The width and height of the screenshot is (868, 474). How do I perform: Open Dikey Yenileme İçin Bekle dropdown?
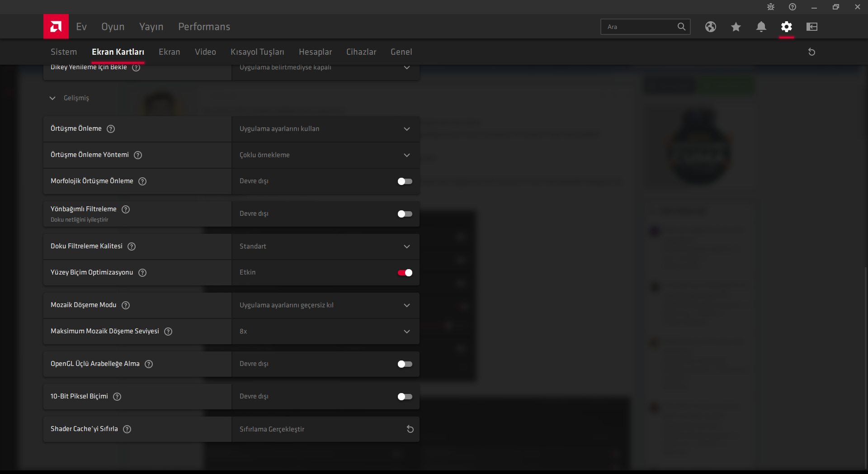click(325, 72)
